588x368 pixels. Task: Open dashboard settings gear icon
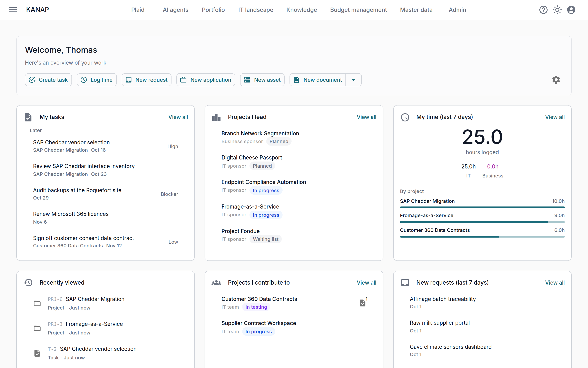[556, 80]
